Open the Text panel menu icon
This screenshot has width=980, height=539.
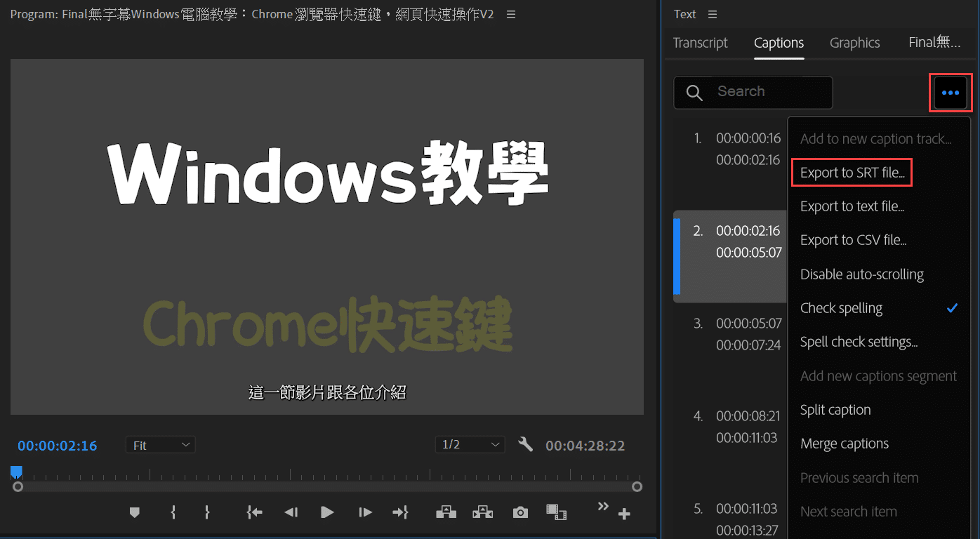point(713,14)
